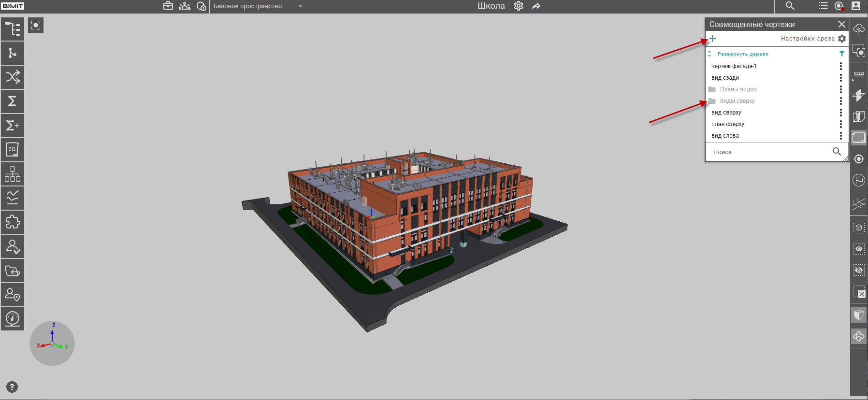Open the 2D drawings tool
Screen dimensions: 868x400
13,150
